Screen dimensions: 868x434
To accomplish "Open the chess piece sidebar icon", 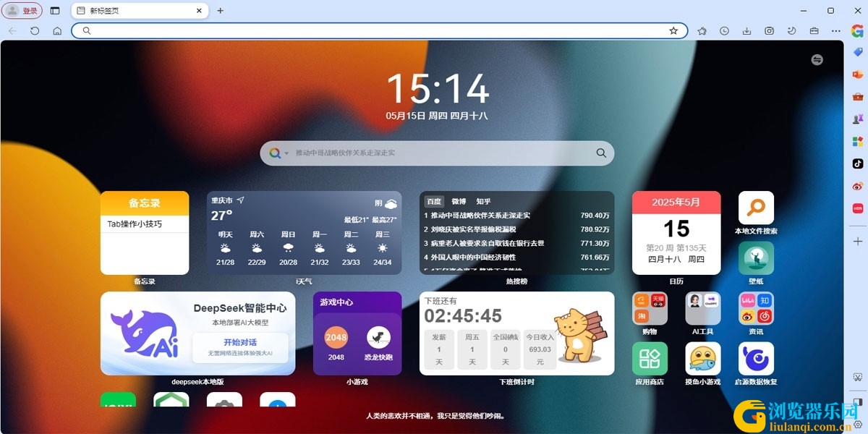I will click(x=858, y=119).
